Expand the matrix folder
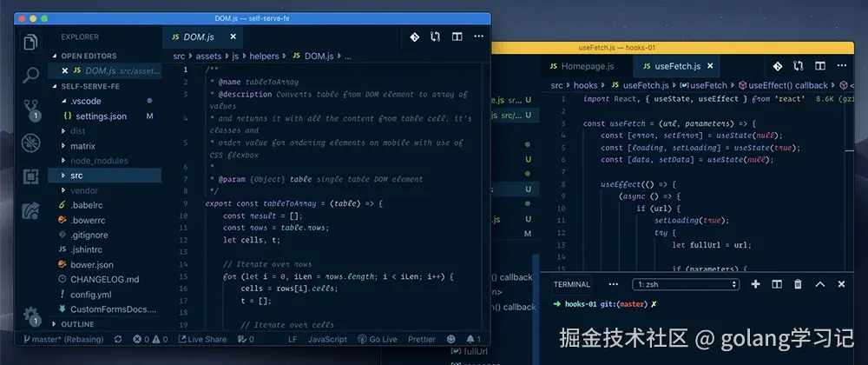The image size is (868, 365). 83,146
